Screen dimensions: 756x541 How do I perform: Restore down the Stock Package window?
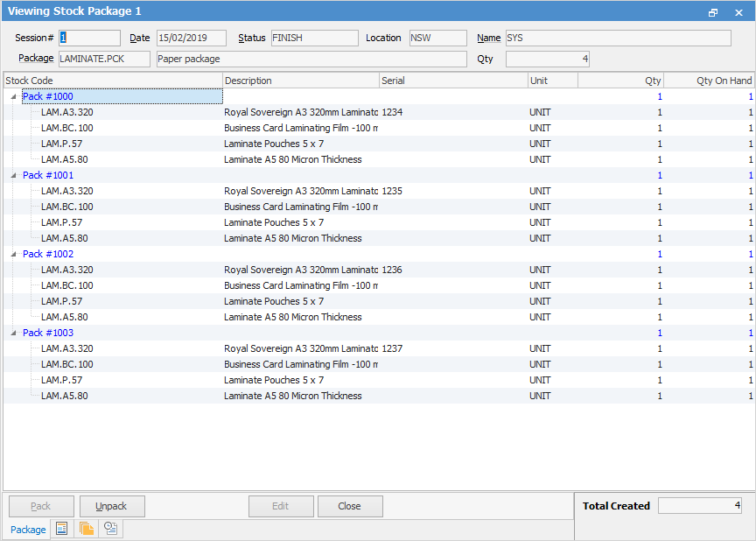coord(713,12)
